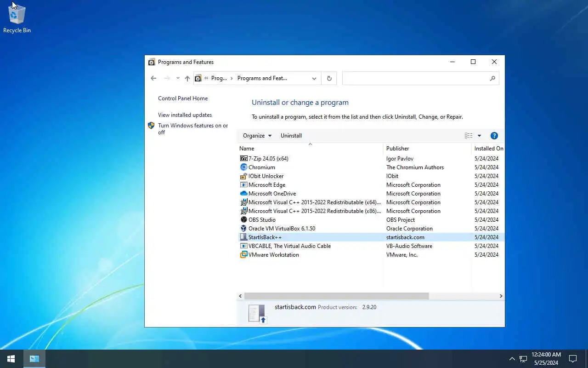
Task: Click the change view icon
Action: click(469, 136)
